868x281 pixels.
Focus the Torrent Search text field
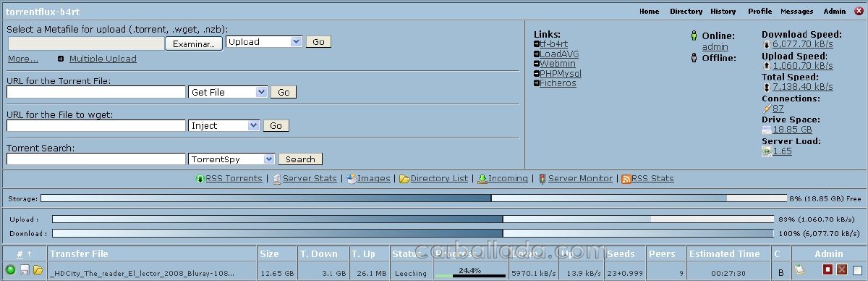(x=96, y=159)
